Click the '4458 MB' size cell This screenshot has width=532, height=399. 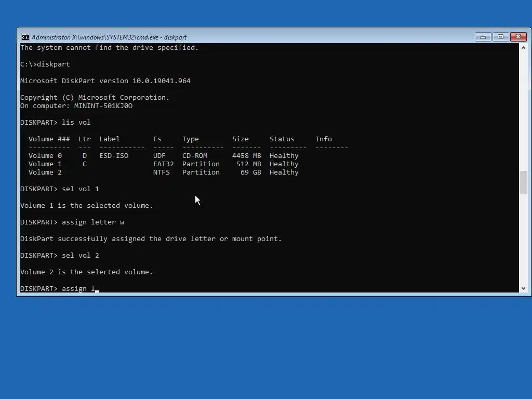(x=246, y=156)
